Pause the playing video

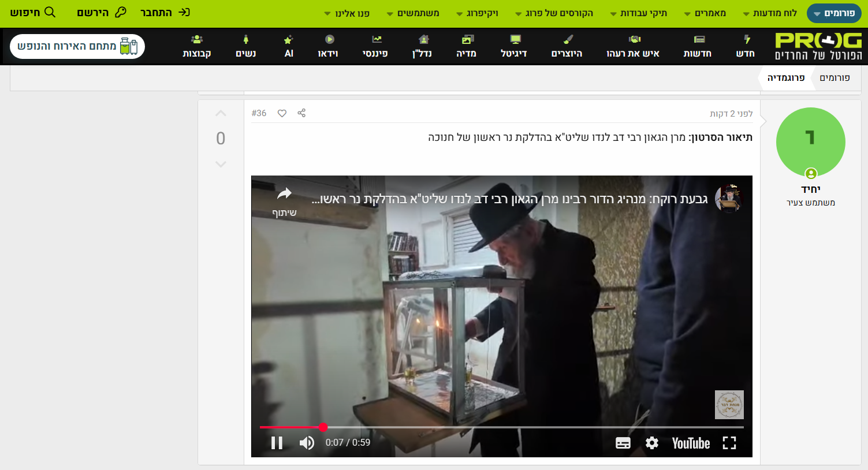277,443
